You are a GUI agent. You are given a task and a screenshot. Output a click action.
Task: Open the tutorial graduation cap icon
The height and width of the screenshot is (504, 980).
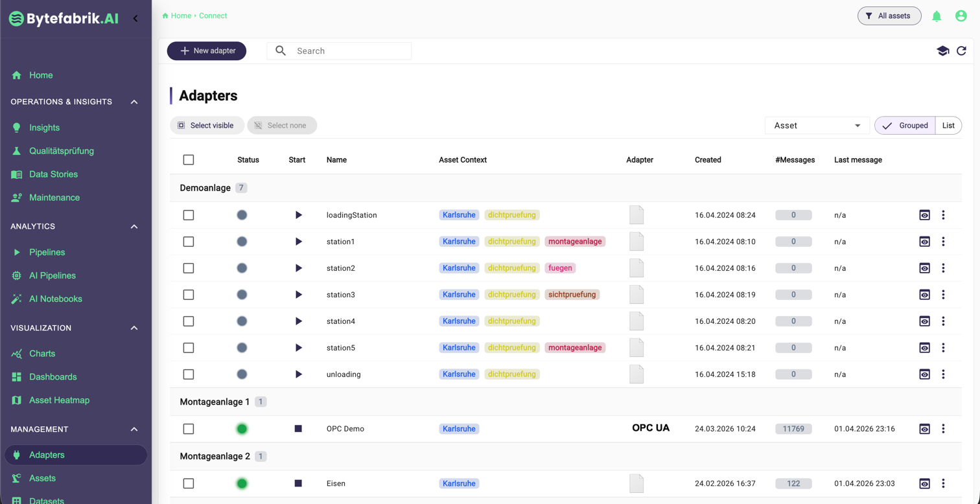coord(942,51)
